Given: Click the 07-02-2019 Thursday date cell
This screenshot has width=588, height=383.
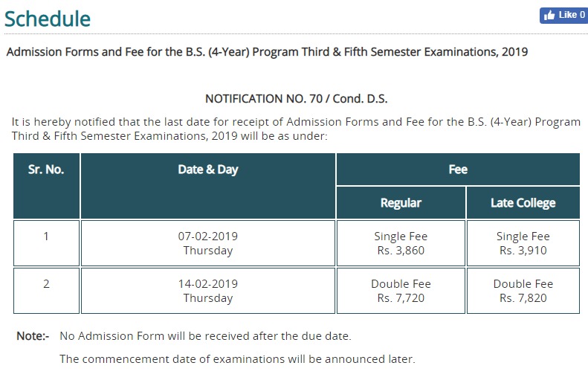Looking at the screenshot, I should tap(208, 243).
